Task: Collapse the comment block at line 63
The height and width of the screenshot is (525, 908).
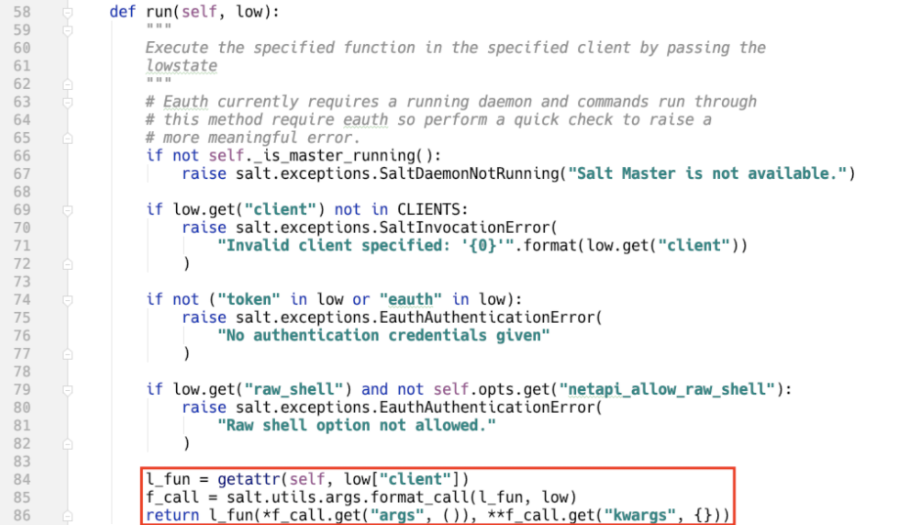Action: [67, 101]
